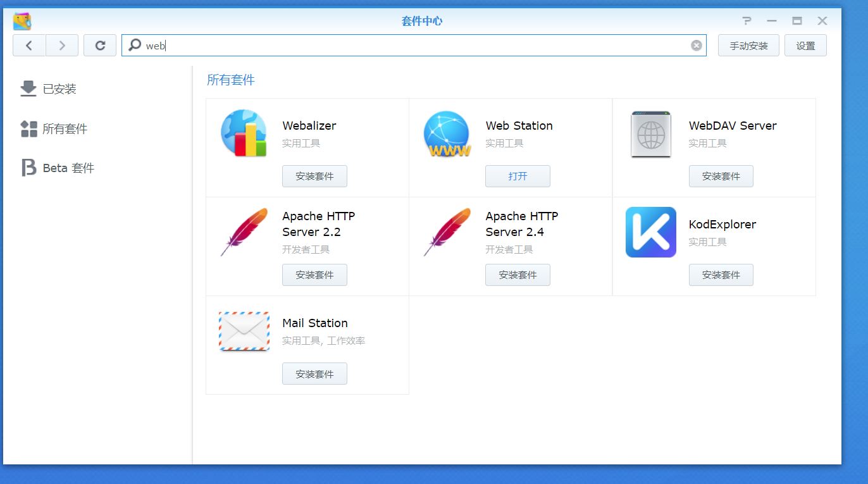Open the help icon in the title bar
868x484 pixels.
747,20
